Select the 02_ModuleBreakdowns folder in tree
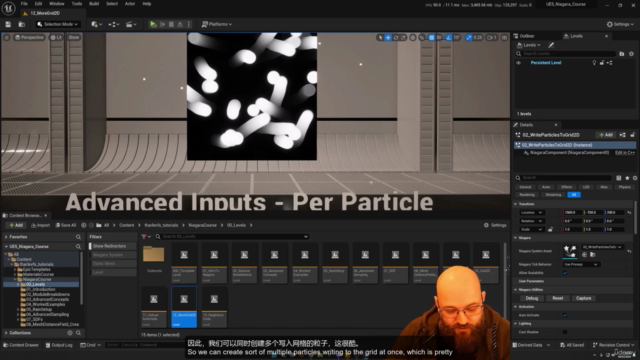Screen dimensions: 640x360 click(47, 294)
